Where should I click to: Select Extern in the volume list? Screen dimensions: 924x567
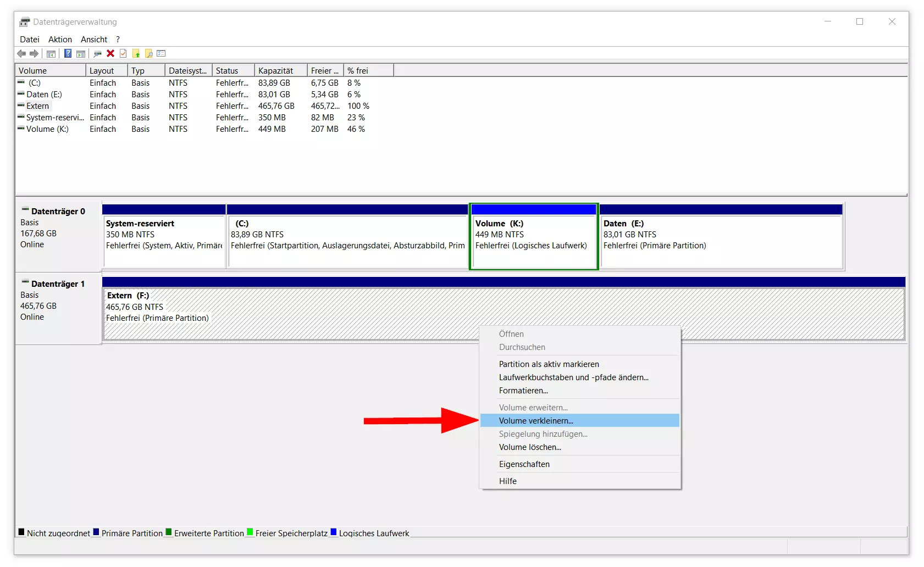[37, 105]
